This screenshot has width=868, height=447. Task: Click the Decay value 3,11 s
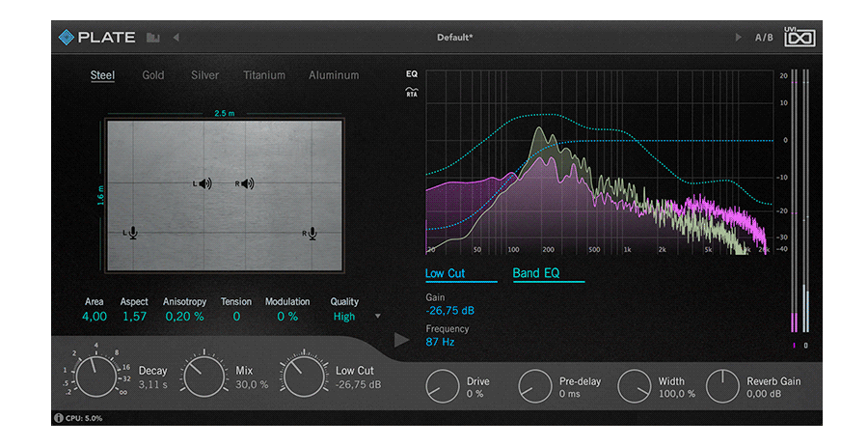coord(152,384)
